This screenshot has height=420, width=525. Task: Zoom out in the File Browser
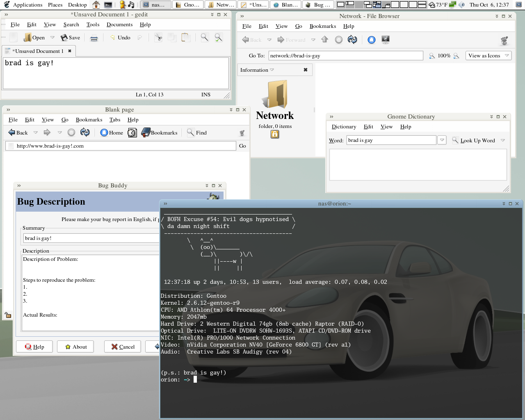pyautogui.click(x=432, y=56)
